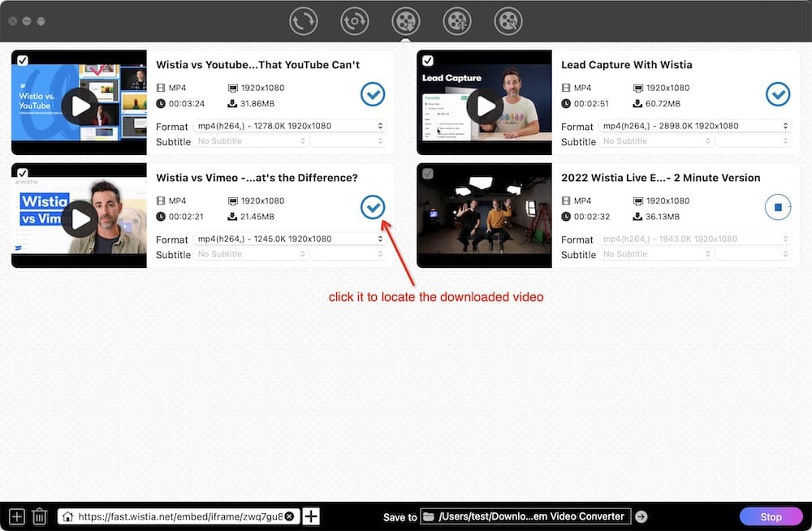Locate downloaded Wistia vs Vimeo file via checkmark

click(373, 207)
